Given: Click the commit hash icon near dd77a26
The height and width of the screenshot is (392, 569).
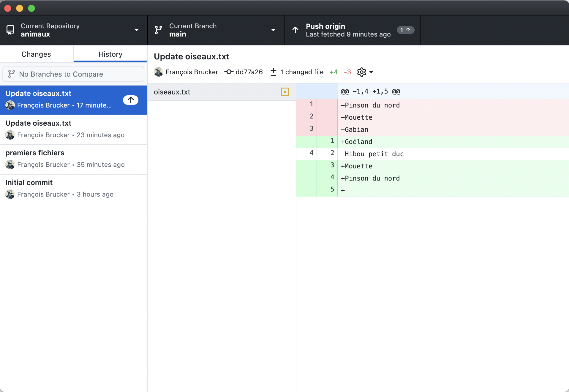Looking at the screenshot, I should 228,72.
